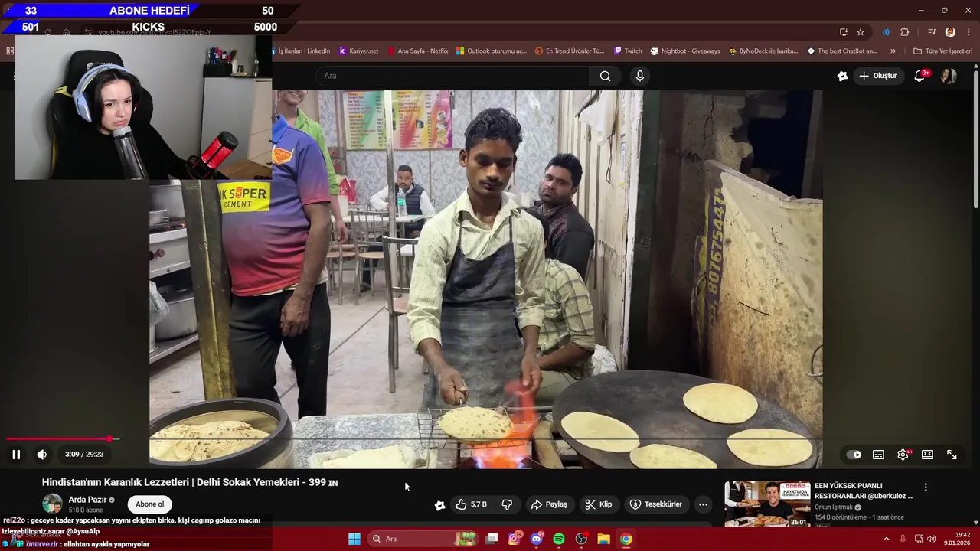
Task: Bookmark this page with the star icon
Action: tap(861, 32)
